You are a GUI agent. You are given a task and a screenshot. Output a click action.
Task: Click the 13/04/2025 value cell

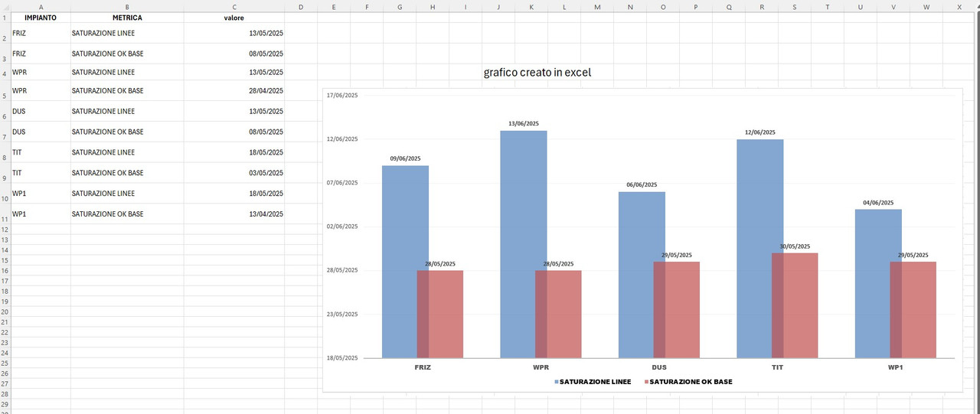(234, 214)
